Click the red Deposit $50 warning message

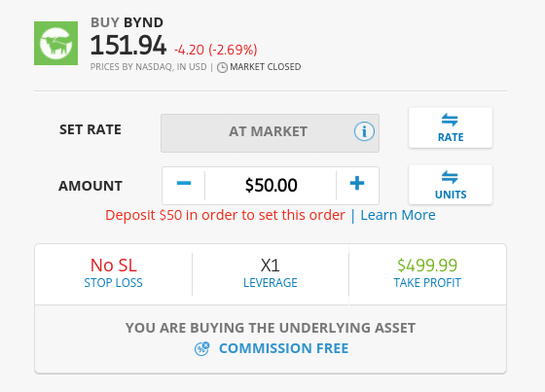(225, 215)
